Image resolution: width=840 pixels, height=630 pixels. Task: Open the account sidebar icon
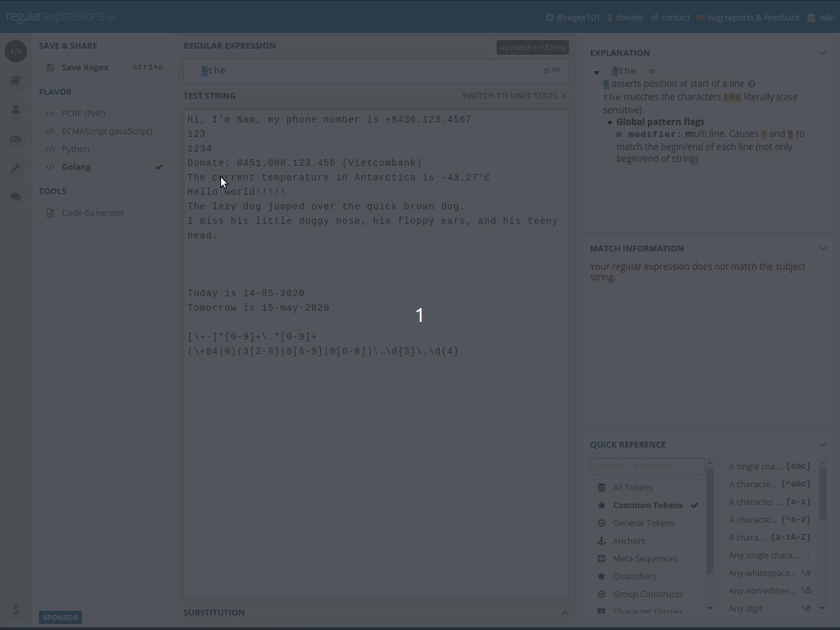16,109
